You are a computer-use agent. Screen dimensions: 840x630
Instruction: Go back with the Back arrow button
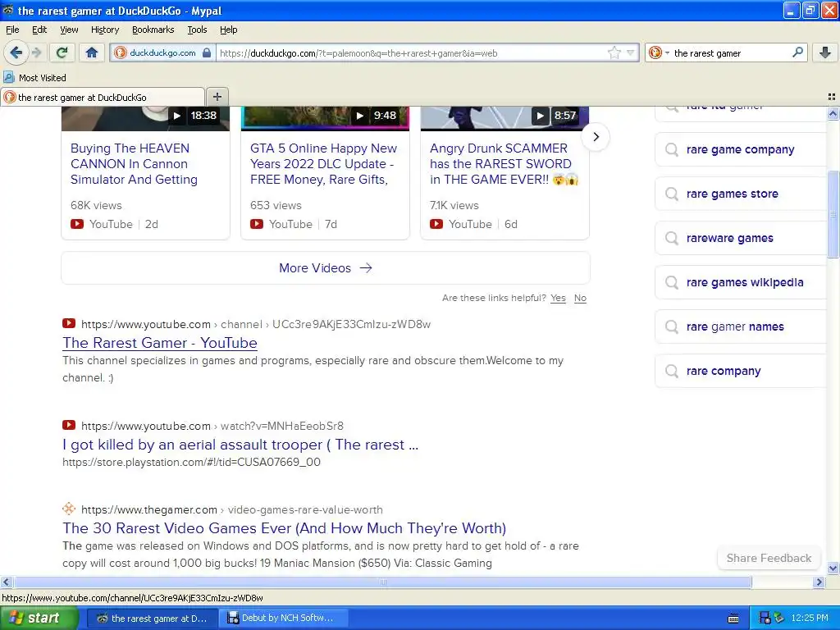coord(16,53)
